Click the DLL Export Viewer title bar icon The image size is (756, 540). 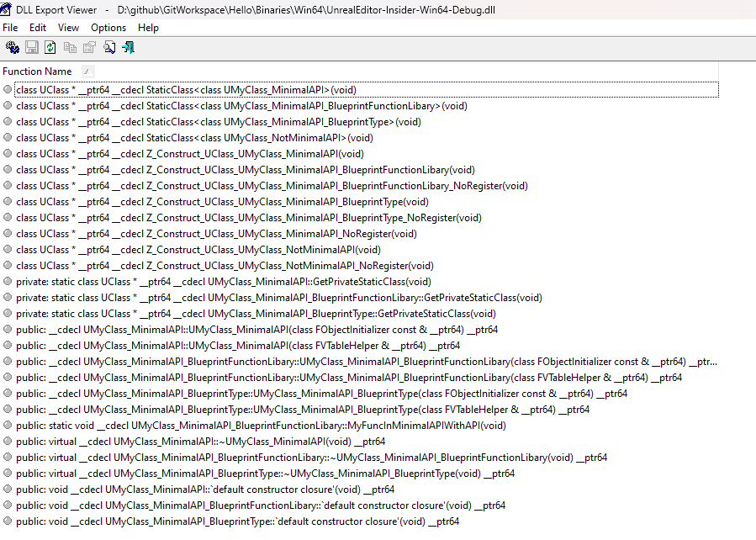pyautogui.click(x=8, y=8)
